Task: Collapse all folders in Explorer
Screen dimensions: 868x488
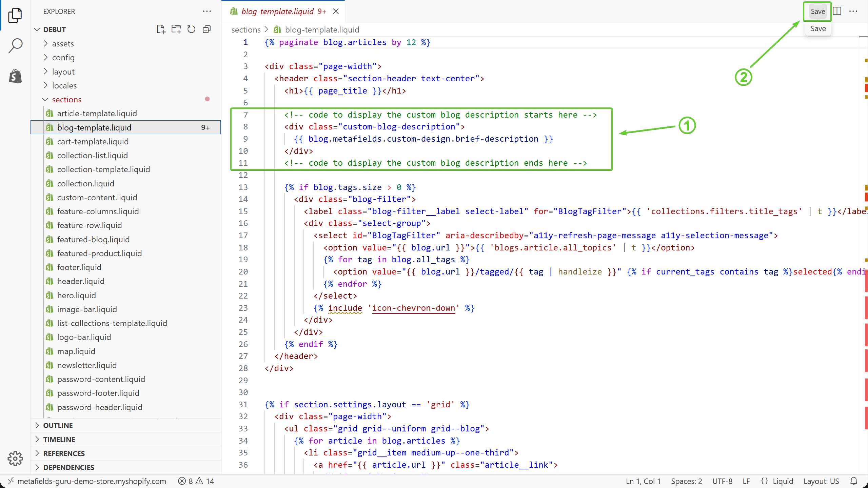Action: [x=206, y=29]
